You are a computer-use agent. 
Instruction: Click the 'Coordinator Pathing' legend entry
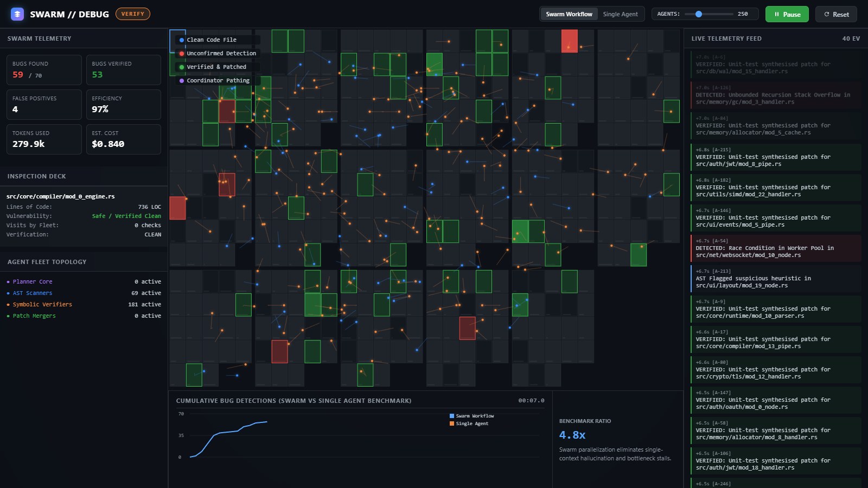217,80
